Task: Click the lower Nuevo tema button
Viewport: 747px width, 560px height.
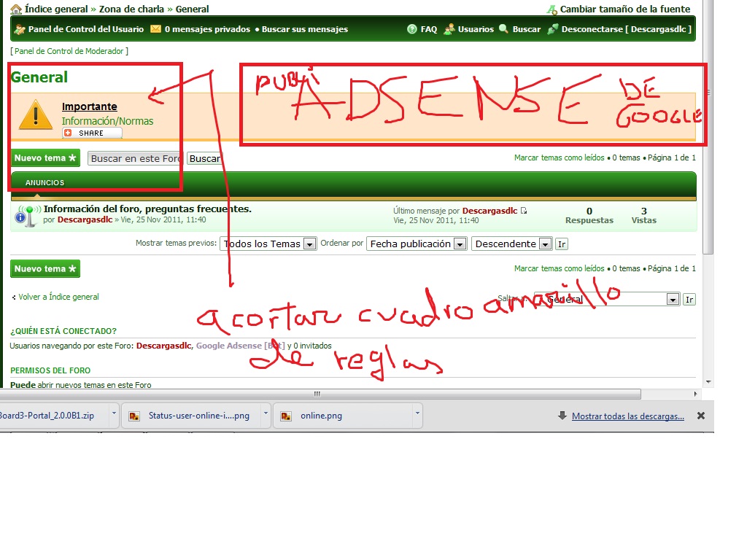Action: point(45,268)
